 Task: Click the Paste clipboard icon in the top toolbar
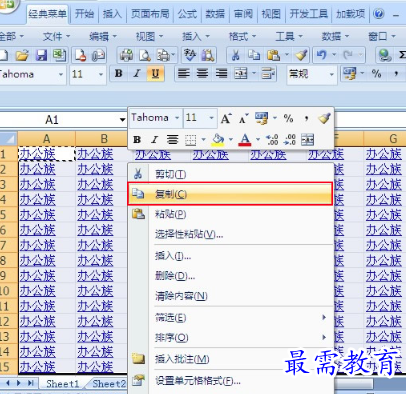pos(273,55)
